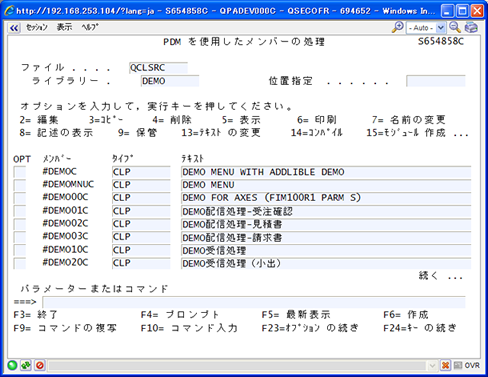Click the command line input after ===>
Image resolution: width=488 pixels, height=377 pixels.
tap(254, 302)
